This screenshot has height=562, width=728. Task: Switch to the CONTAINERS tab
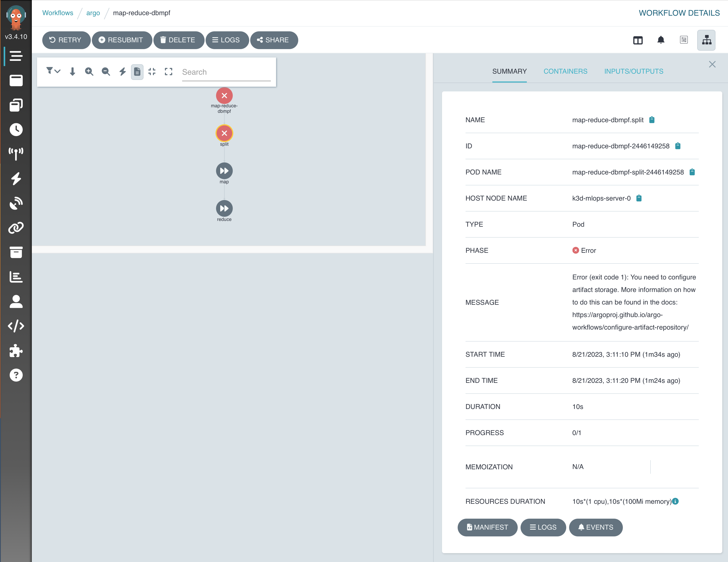click(x=565, y=71)
